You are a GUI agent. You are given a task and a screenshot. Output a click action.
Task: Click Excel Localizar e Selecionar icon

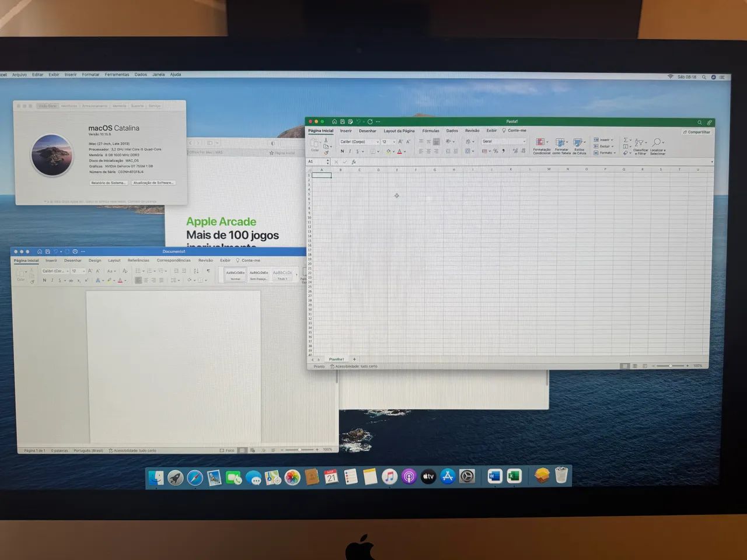pyautogui.click(x=657, y=142)
